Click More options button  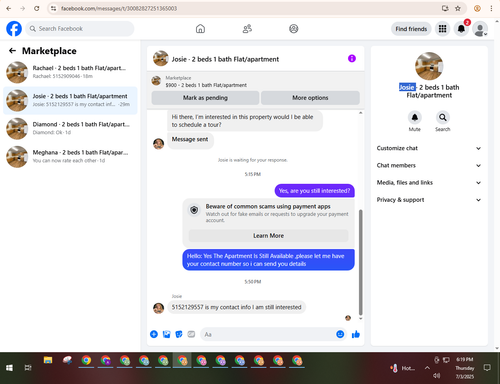310,98
